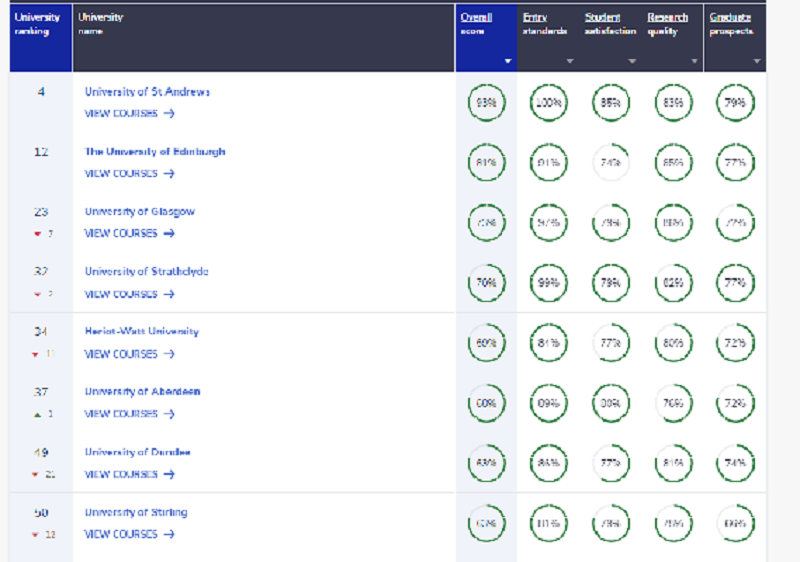Open University of Glasgow link
Image resolution: width=800 pixels, height=562 pixels.
pyautogui.click(x=140, y=211)
